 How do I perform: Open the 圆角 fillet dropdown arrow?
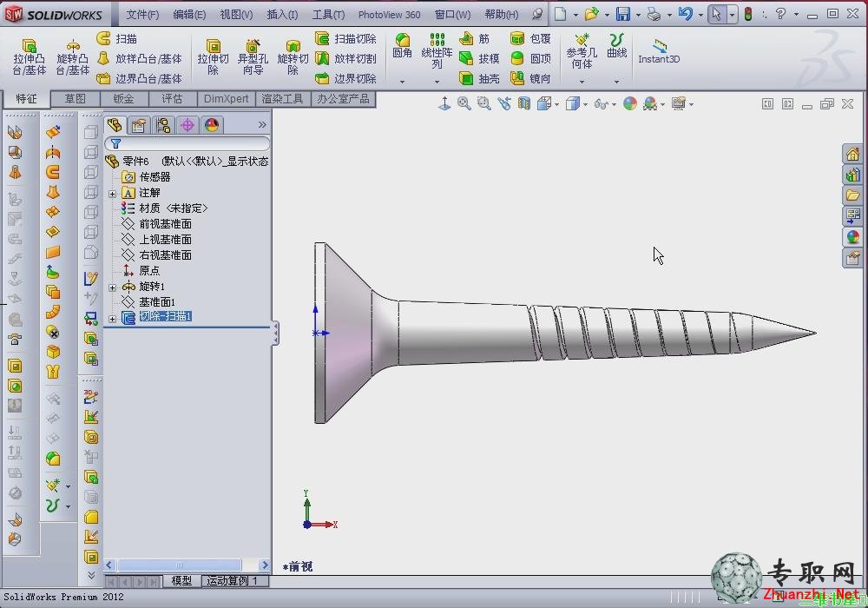[x=403, y=82]
